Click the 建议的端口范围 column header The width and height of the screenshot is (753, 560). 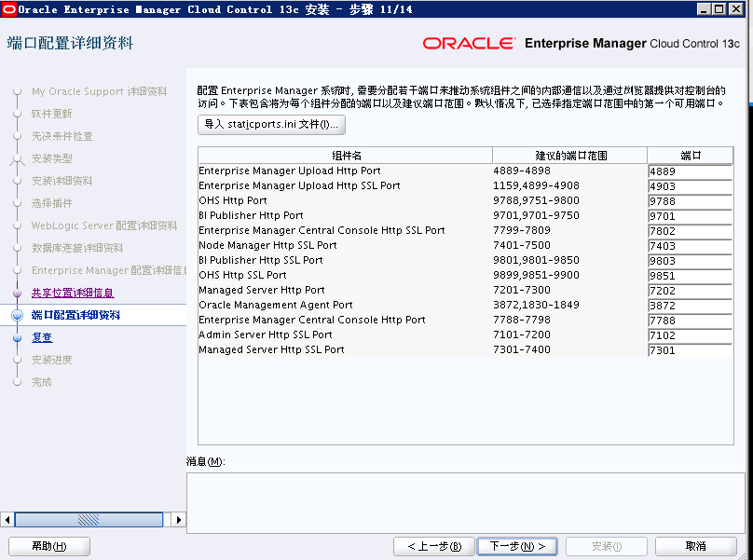(x=570, y=156)
